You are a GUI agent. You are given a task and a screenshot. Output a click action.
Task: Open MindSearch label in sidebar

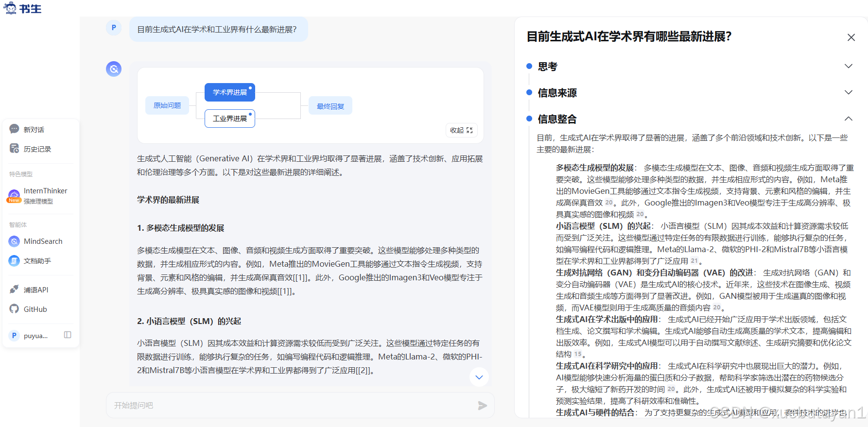coord(43,241)
